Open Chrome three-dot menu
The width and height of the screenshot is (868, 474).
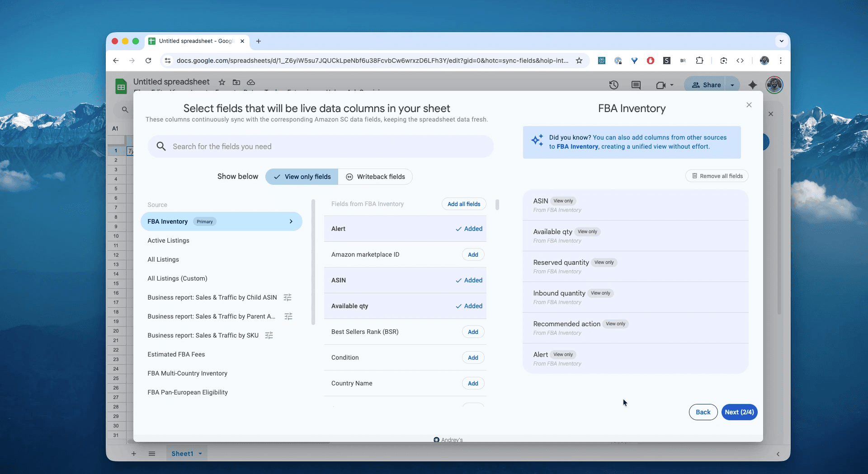(x=781, y=61)
